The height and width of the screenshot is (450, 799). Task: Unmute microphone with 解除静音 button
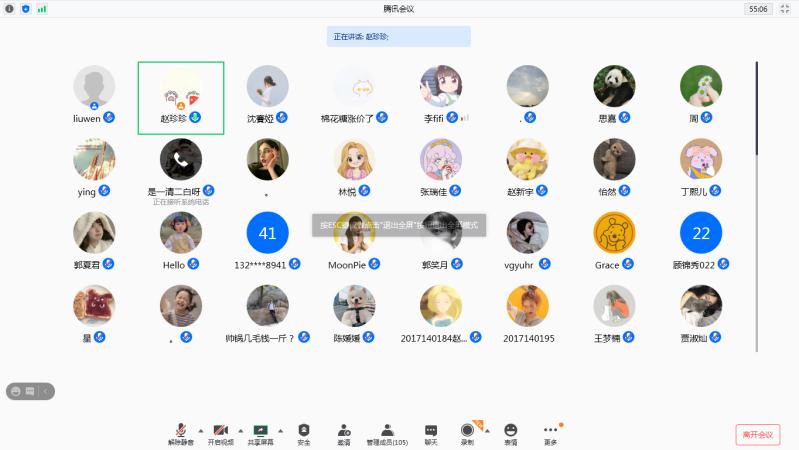[182, 432]
